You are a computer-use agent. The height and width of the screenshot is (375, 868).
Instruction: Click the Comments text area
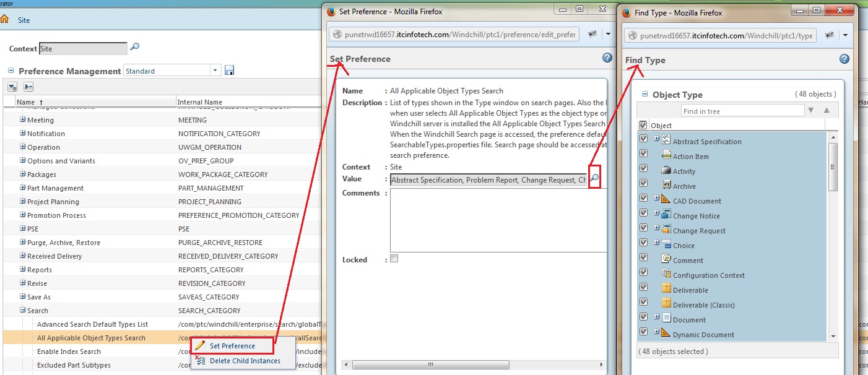[498, 220]
